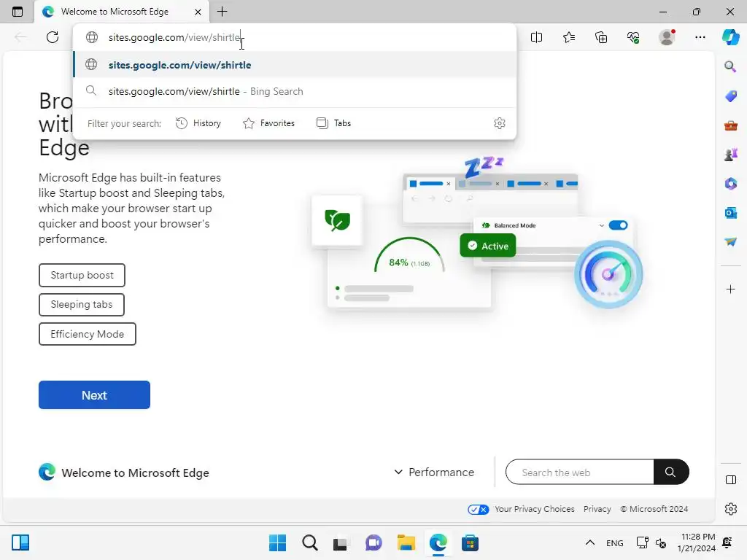Image resolution: width=747 pixels, height=560 pixels.
Task: Reload the page with the refresh icon
Action: [x=53, y=37]
